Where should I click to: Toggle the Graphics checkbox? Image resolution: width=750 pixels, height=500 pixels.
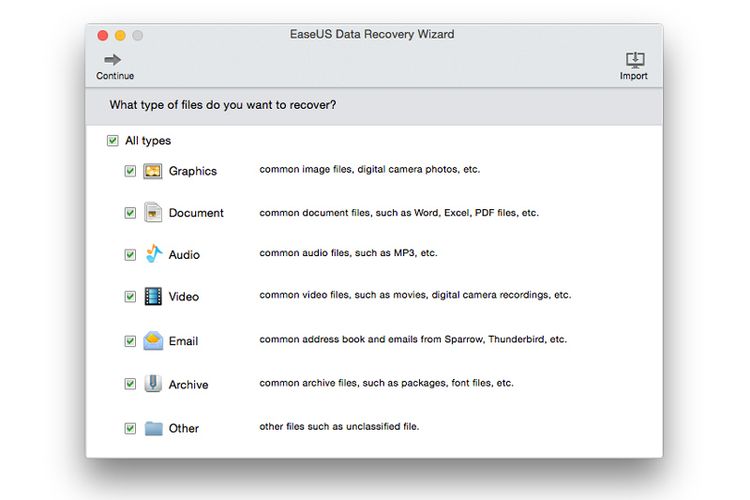click(x=130, y=171)
